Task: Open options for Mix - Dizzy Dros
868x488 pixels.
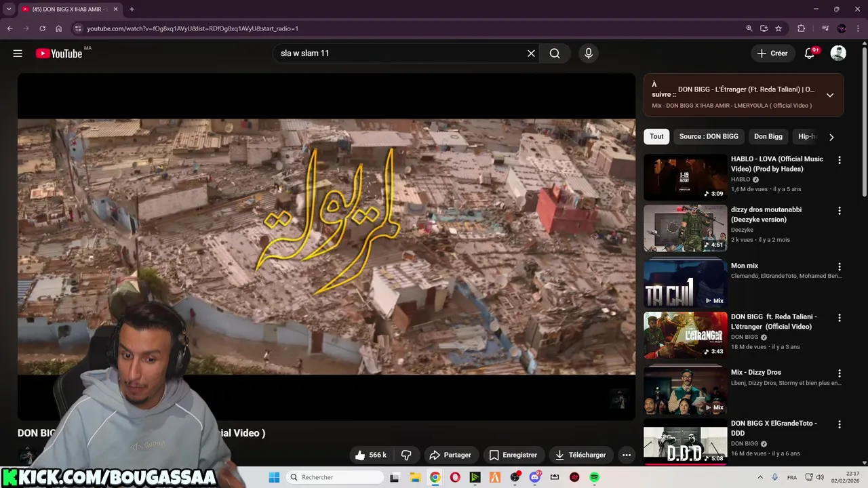Action: (840, 373)
